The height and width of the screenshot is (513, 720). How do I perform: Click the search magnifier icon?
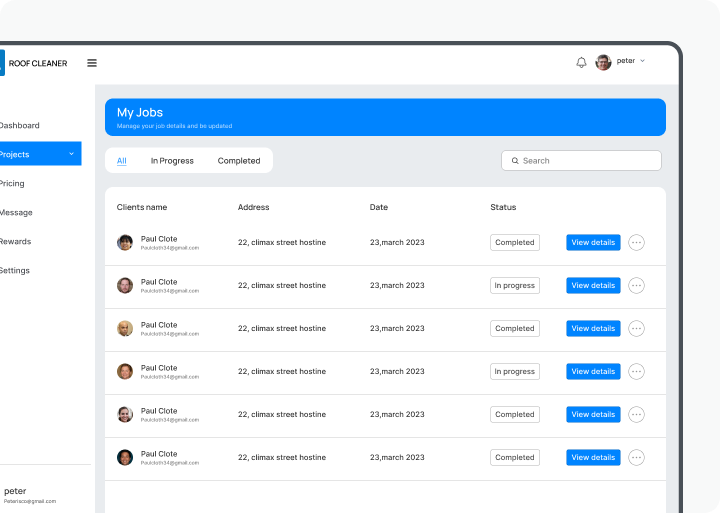pyautogui.click(x=515, y=161)
